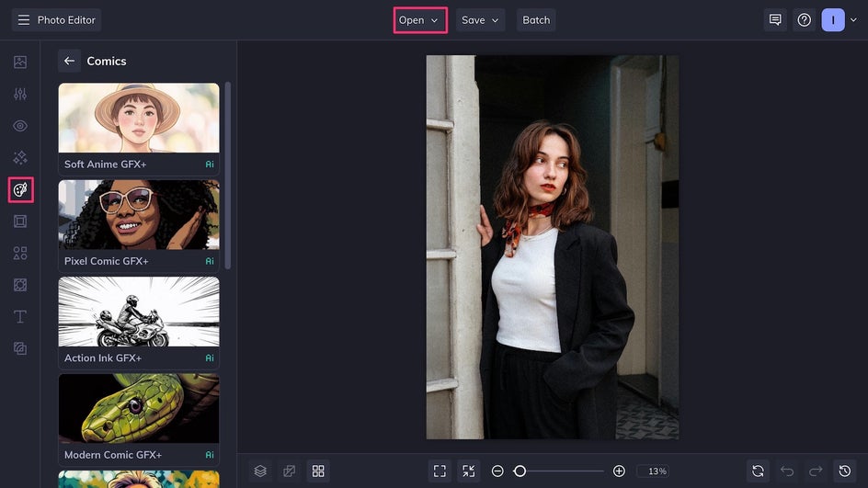Redo the last edit
Screen dimensions: 868x488
[816, 471]
